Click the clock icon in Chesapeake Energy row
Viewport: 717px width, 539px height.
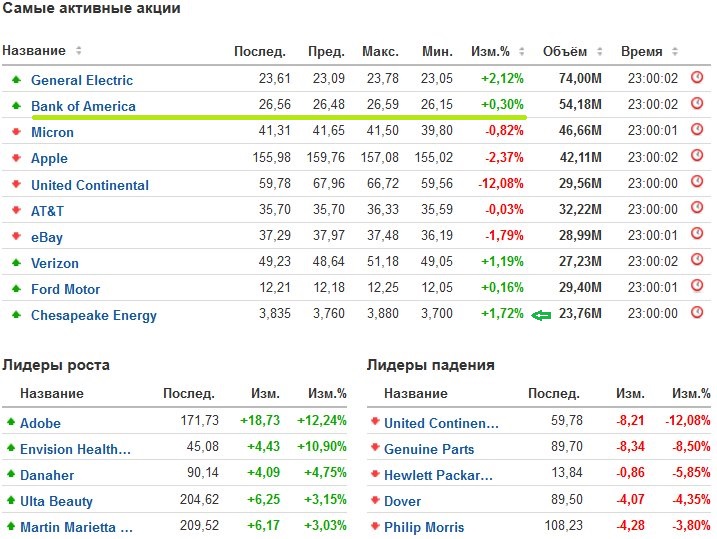pyautogui.click(x=697, y=314)
